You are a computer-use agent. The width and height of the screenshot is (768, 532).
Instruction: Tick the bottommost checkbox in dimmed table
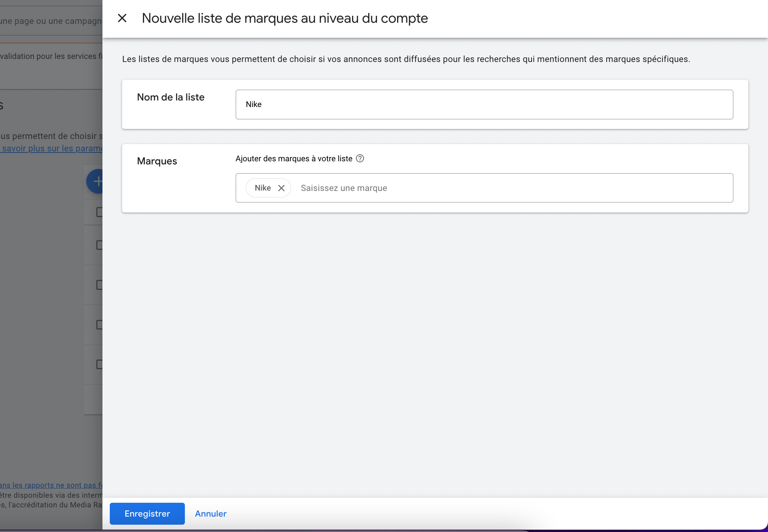[99, 364]
